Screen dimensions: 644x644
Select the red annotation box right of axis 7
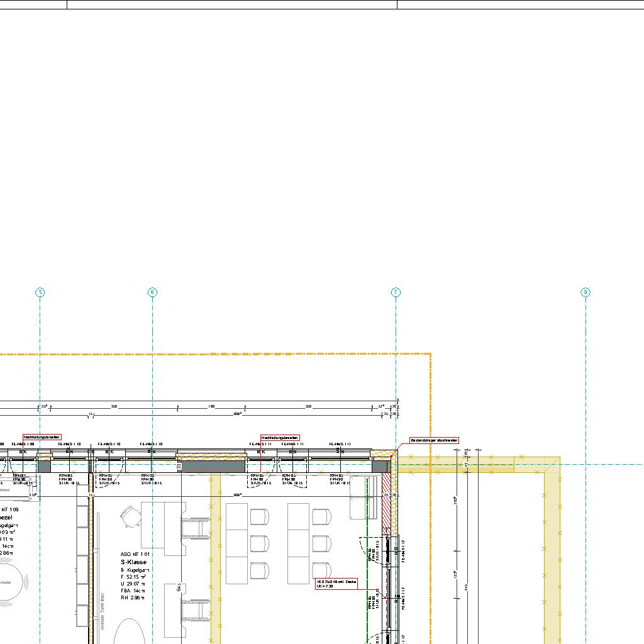click(x=435, y=441)
